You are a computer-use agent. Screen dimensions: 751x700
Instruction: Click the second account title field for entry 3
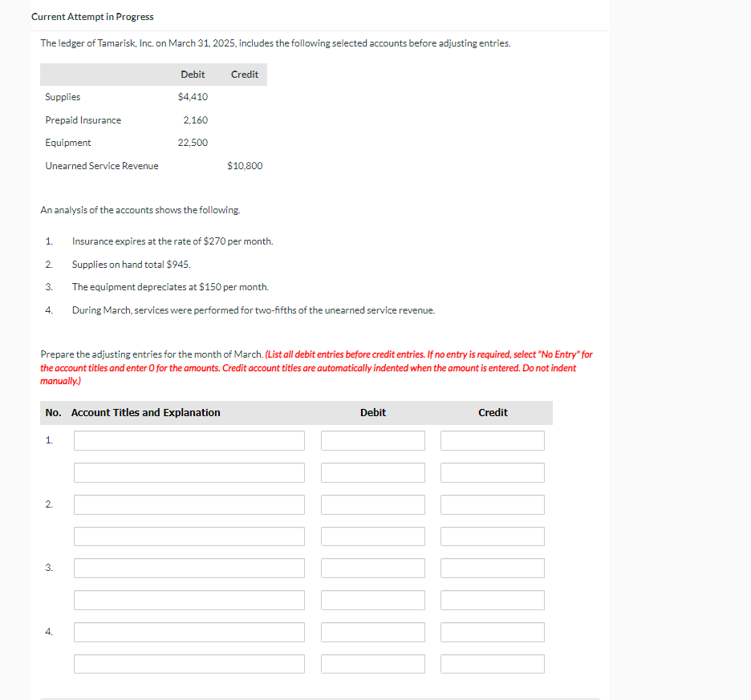(x=189, y=600)
